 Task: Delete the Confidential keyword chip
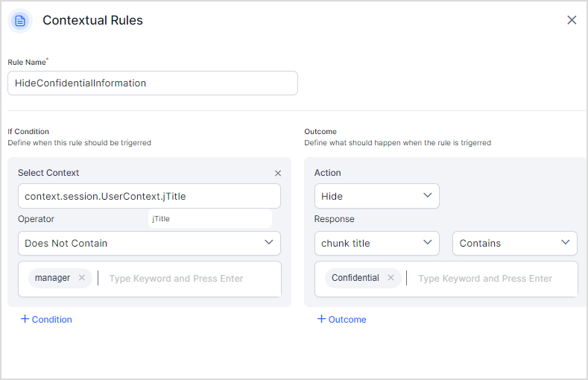click(391, 278)
